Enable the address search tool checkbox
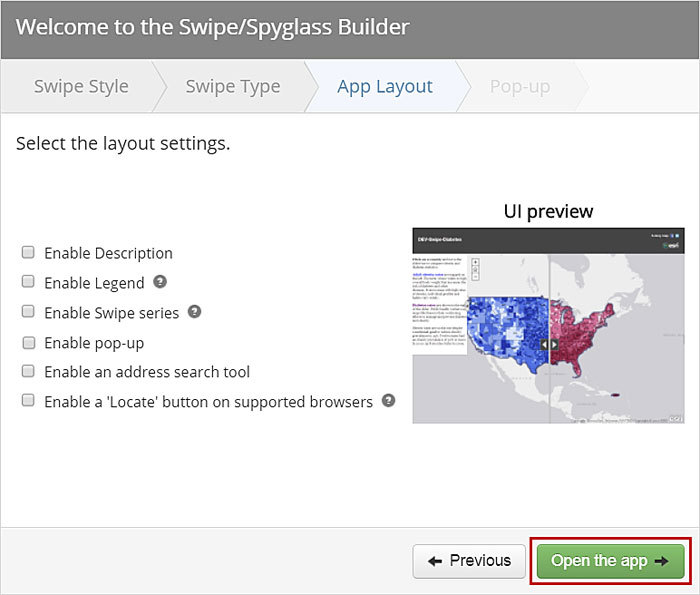 coord(28,372)
